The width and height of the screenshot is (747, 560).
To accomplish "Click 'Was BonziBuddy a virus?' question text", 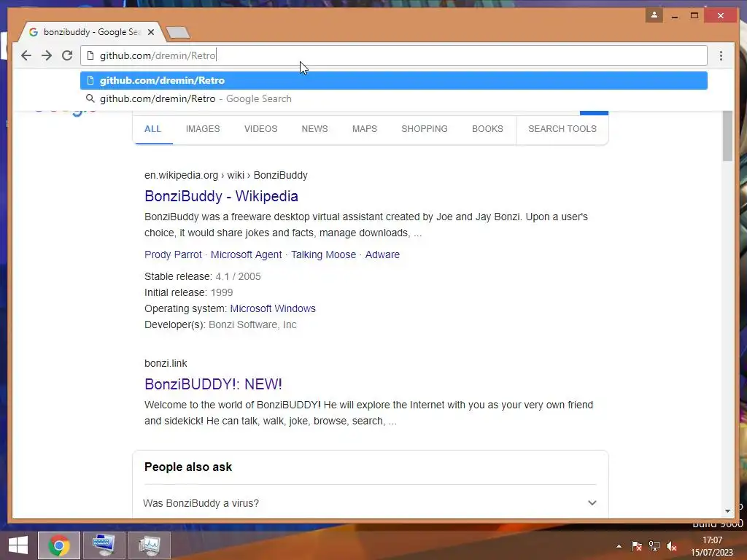I will pos(201,503).
